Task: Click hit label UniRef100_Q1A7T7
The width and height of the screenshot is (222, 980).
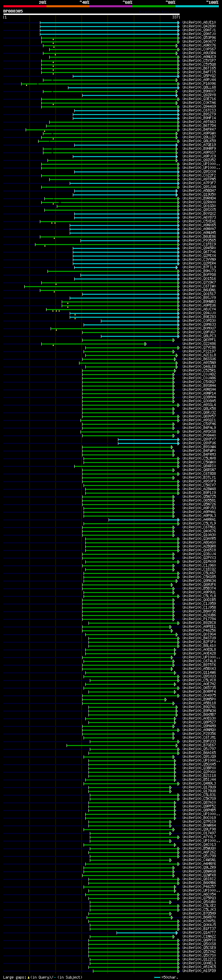Action: [199, 932]
